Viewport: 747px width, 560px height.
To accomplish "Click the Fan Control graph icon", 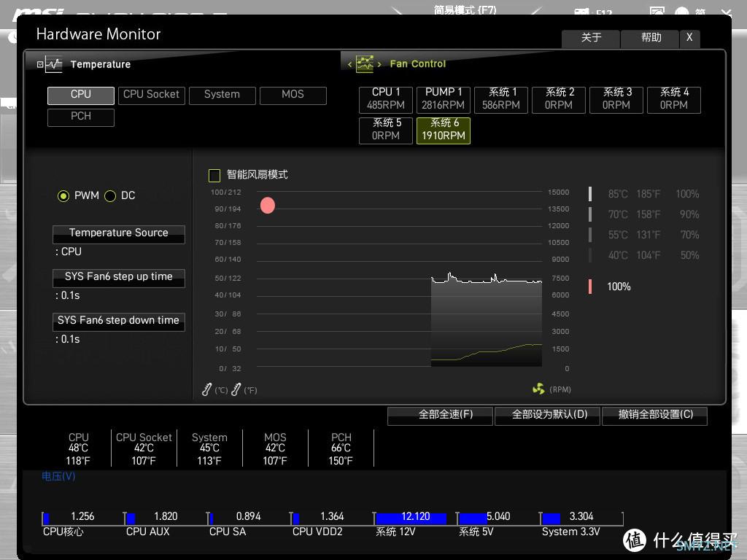I will click(364, 64).
